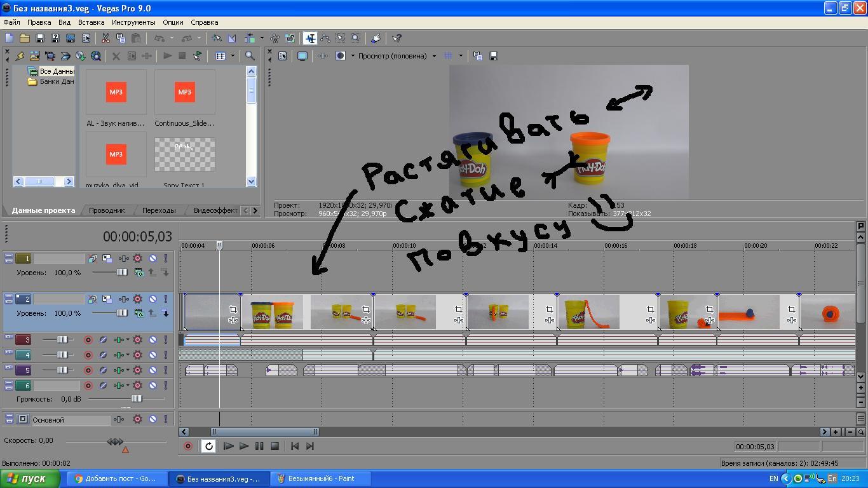Select the Normal Edit tool

(x=310, y=38)
